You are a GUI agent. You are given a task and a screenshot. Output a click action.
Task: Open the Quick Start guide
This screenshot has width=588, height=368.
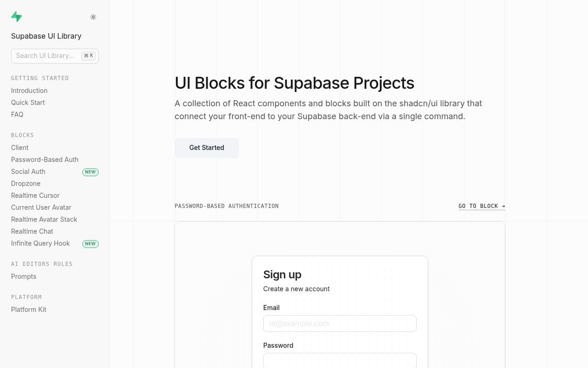(x=28, y=103)
